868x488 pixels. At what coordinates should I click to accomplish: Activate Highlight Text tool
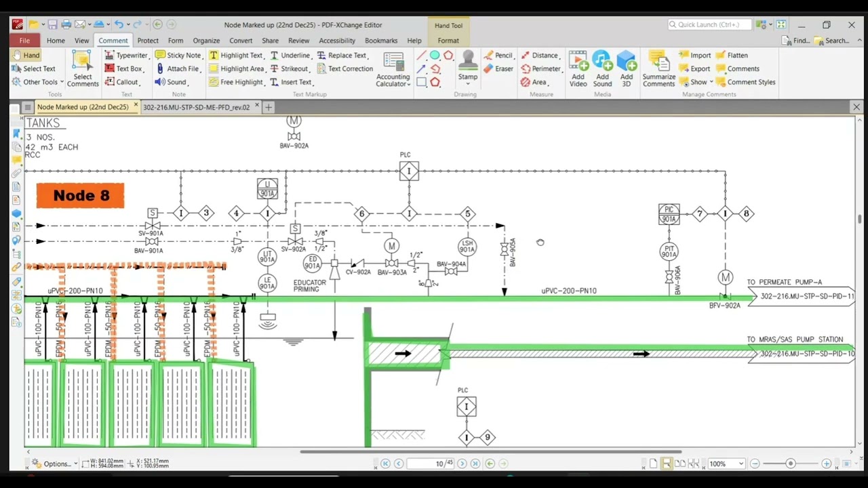(236, 56)
